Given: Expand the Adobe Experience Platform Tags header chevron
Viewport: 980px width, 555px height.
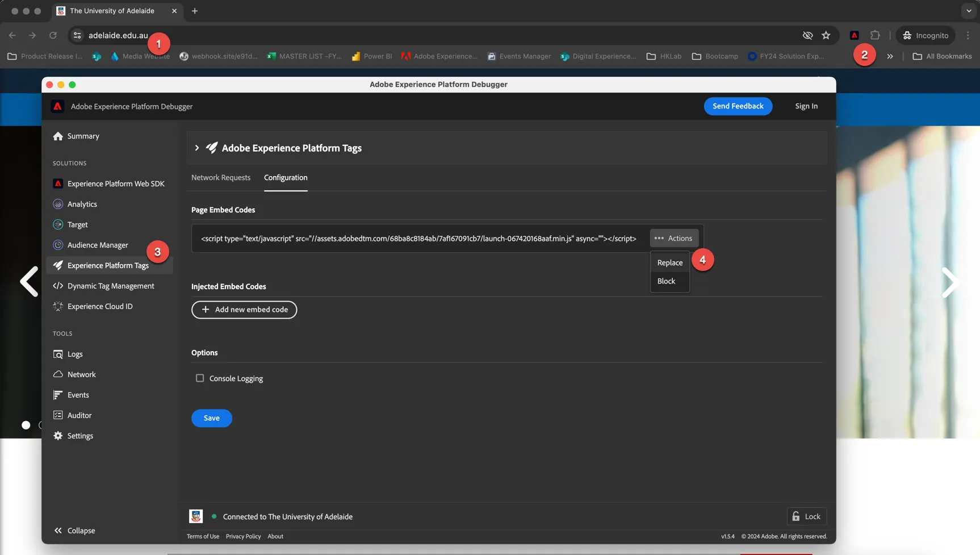Looking at the screenshot, I should [197, 148].
